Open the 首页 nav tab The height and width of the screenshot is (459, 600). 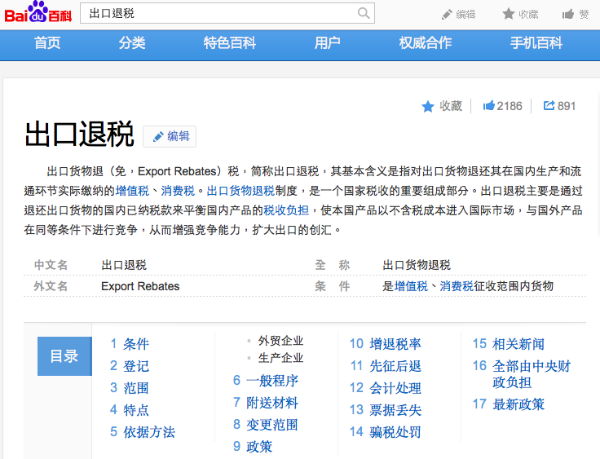pos(47,43)
